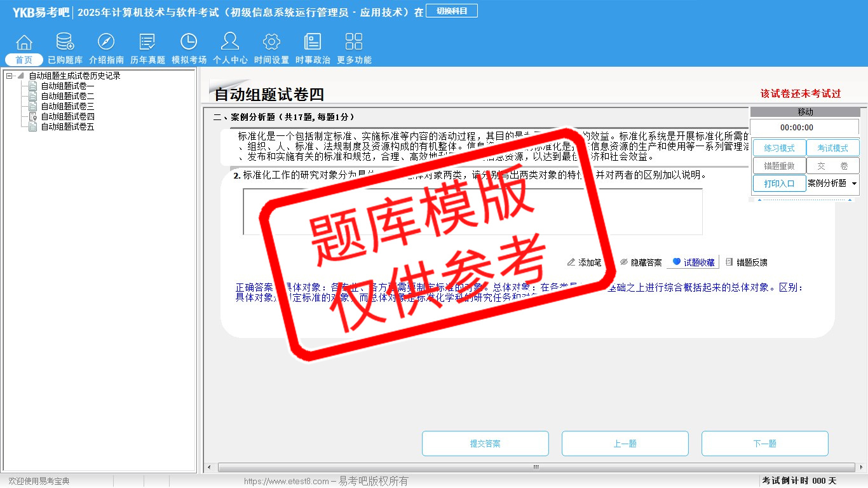
Task: Click the 下一题 next question button
Action: tap(764, 444)
